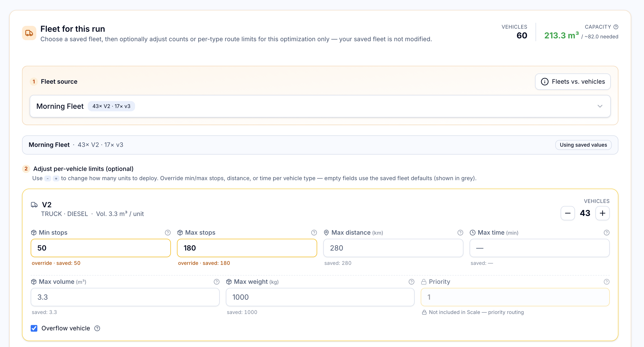Uncheck the Overflow vehicle checkbox

tap(34, 328)
